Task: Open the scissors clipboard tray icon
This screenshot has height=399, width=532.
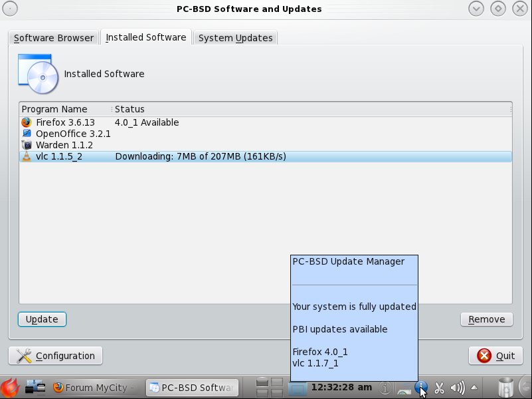Action: [439, 387]
